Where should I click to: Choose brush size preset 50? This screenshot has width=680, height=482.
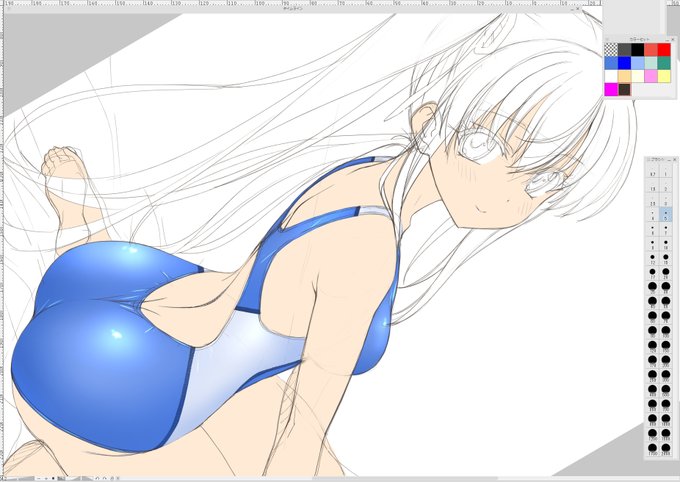point(666,303)
